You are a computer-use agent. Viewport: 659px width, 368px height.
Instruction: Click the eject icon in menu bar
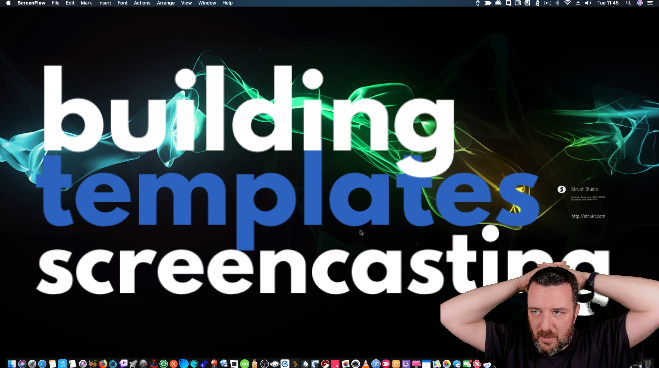click(x=578, y=3)
